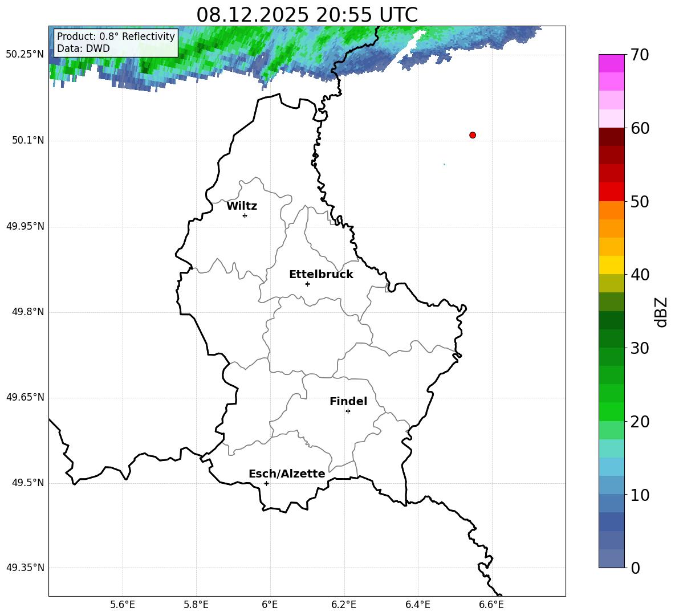The height and width of the screenshot is (616, 675).
Task: Click the colorbar tick label 10
Action: (x=640, y=495)
